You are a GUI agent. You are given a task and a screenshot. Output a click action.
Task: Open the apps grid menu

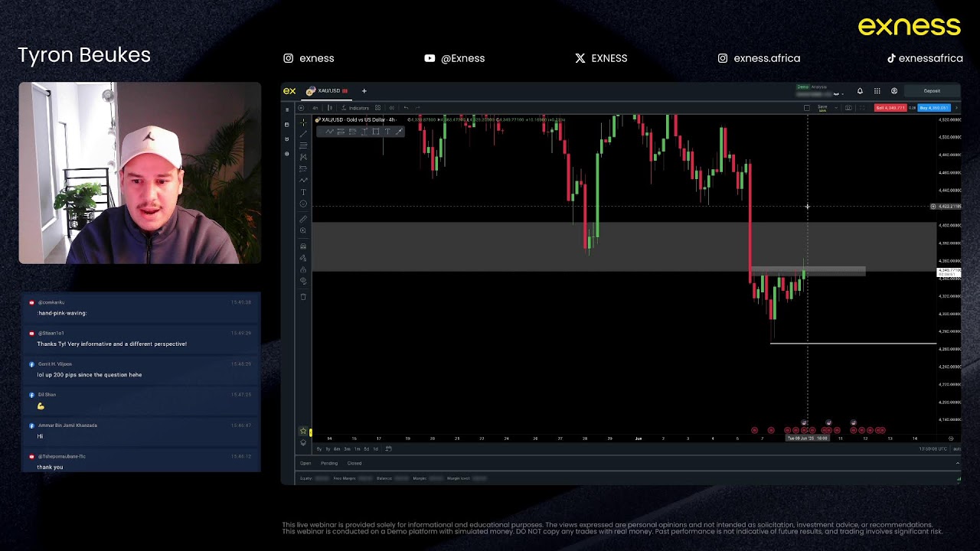(877, 91)
